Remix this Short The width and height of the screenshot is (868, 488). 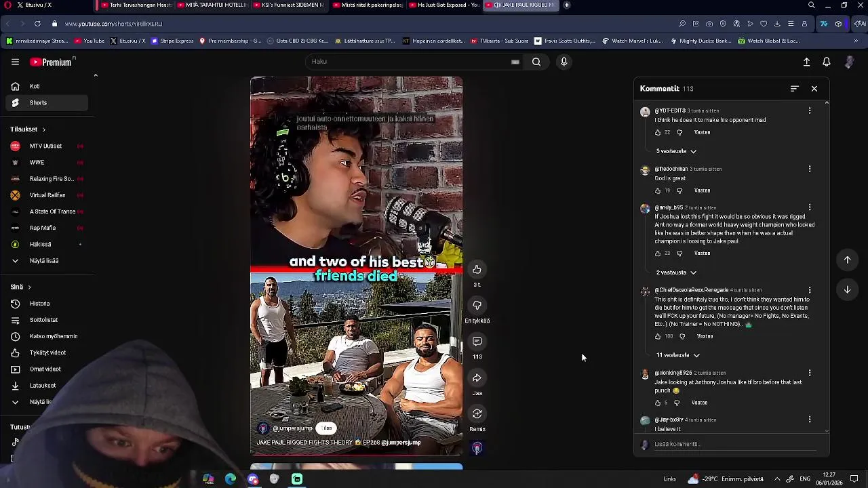pyautogui.click(x=477, y=414)
